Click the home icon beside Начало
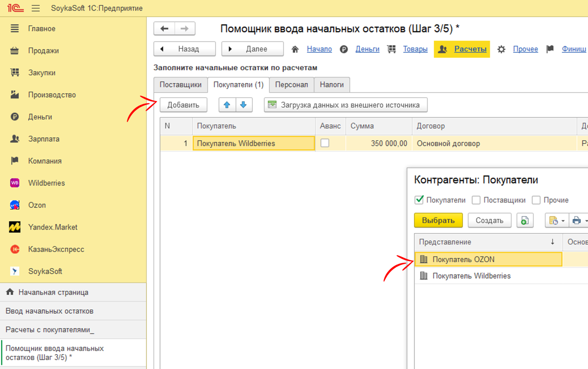 295,49
